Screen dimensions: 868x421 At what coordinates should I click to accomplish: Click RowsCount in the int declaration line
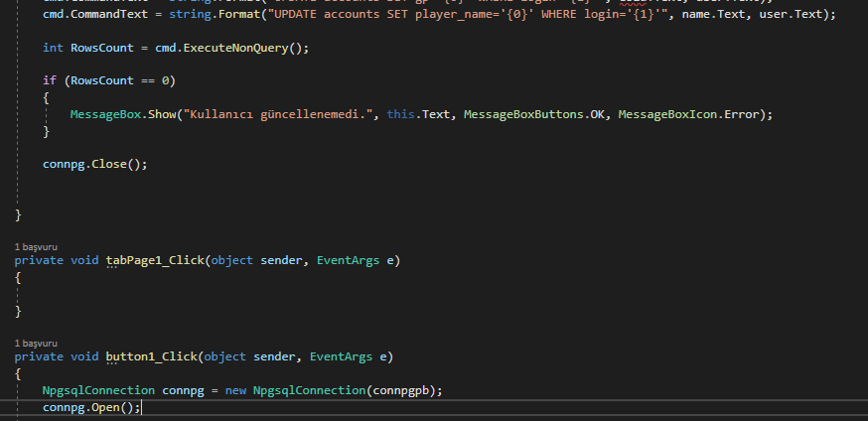pyautogui.click(x=102, y=48)
